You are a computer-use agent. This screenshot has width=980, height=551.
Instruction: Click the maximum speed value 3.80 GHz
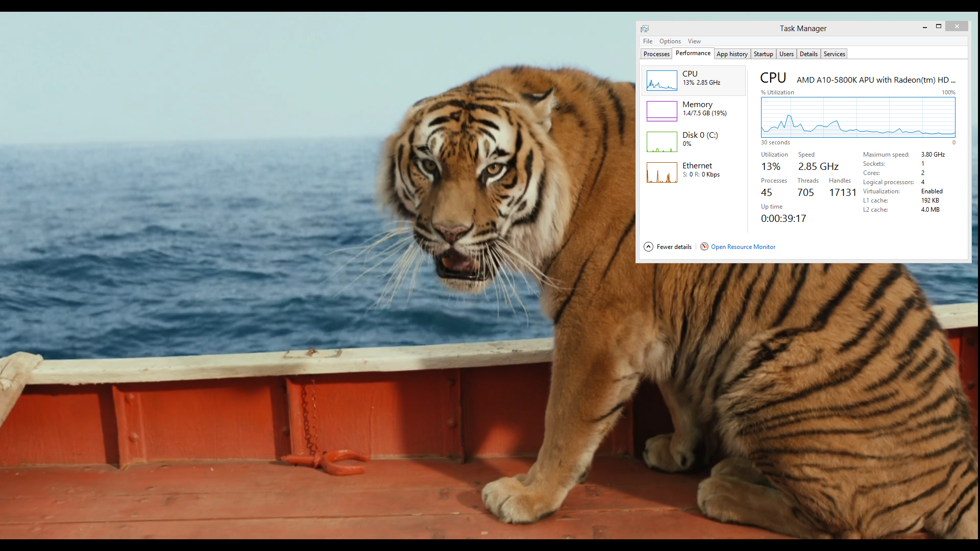tap(933, 155)
